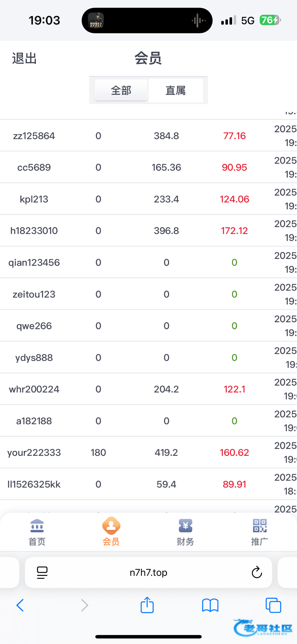
Task: Go back with the browser back arrow
Action: pos(20,605)
